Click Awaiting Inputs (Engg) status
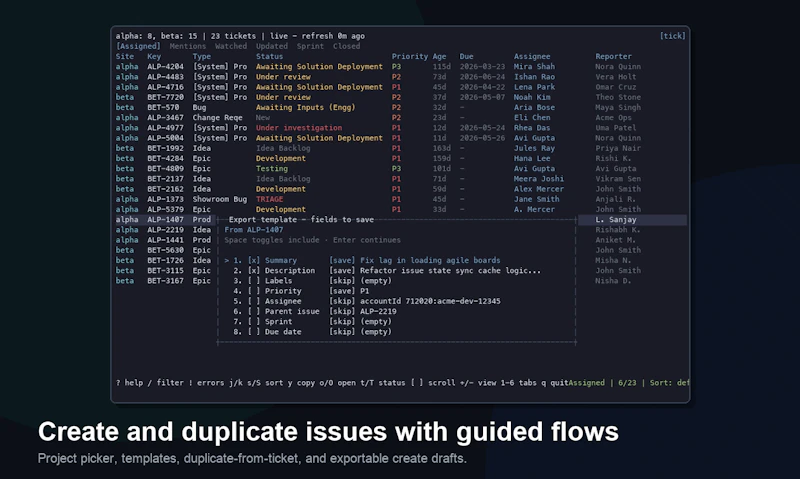This screenshot has width=800, height=479. pos(306,108)
